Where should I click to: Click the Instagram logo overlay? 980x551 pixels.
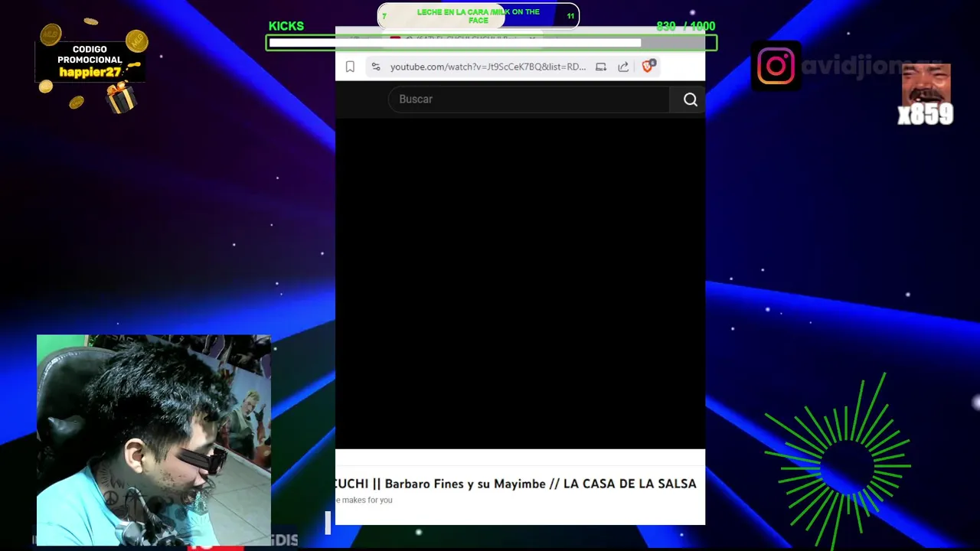[776, 66]
